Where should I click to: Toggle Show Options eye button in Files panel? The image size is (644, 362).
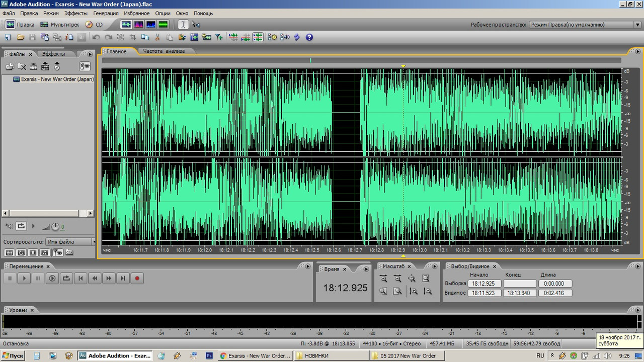pyautogui.click(x=85, y=66)
